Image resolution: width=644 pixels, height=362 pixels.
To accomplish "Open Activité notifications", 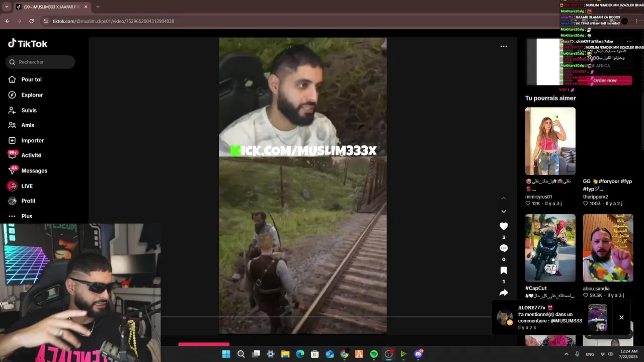I will [31, 155].
